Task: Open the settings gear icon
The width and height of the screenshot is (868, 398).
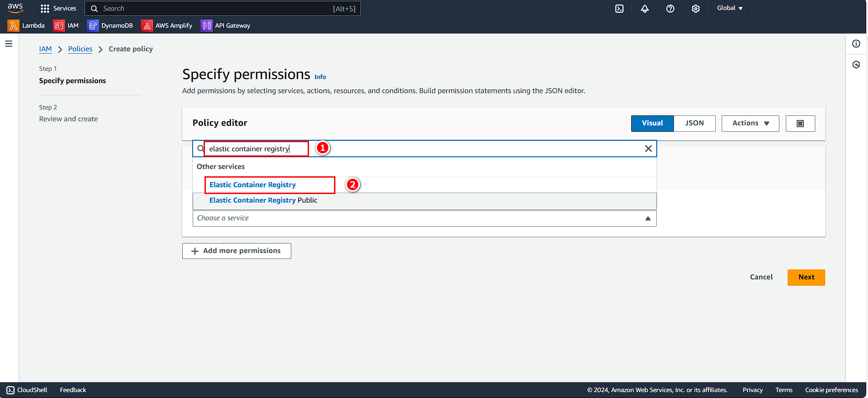Action: pos(696,9)
